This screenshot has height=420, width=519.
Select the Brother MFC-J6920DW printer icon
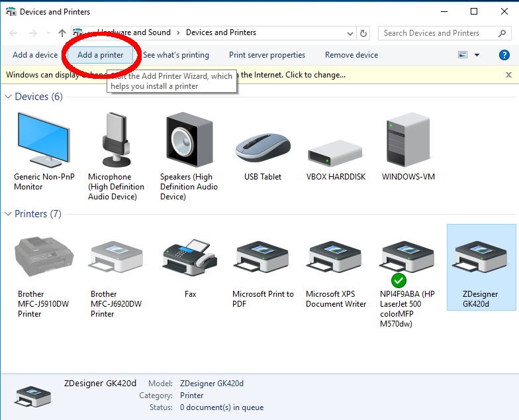pos(116,257)
